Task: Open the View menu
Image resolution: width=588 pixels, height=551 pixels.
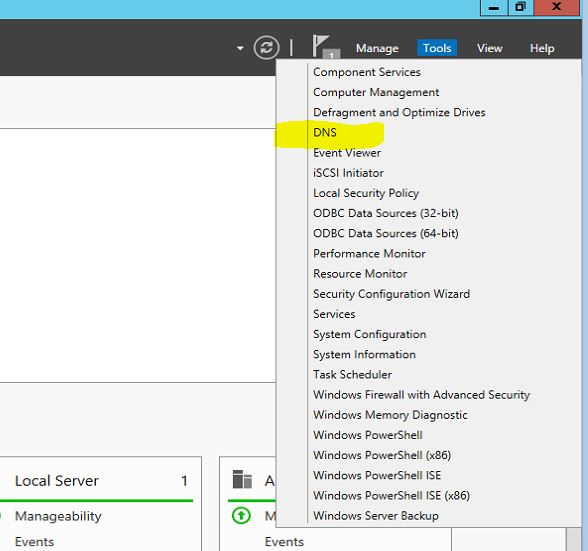Action: [489, 48]
